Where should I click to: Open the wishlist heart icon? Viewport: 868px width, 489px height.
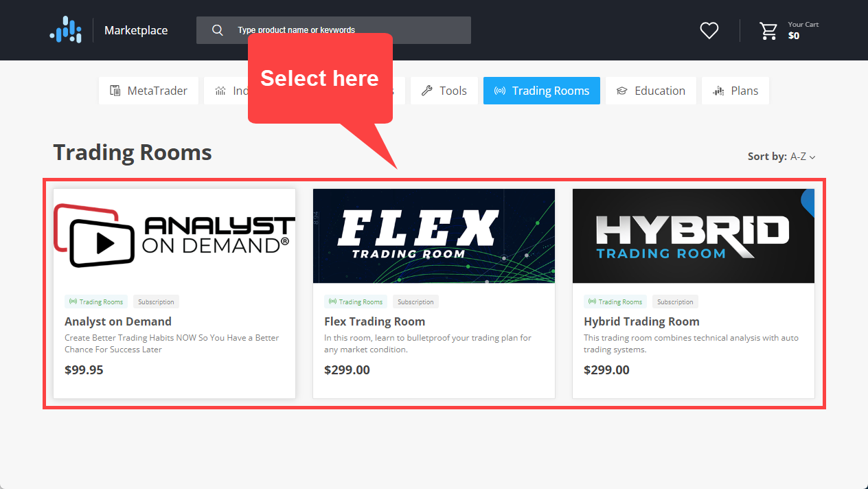pyautogui.click(x=709, y=30)
